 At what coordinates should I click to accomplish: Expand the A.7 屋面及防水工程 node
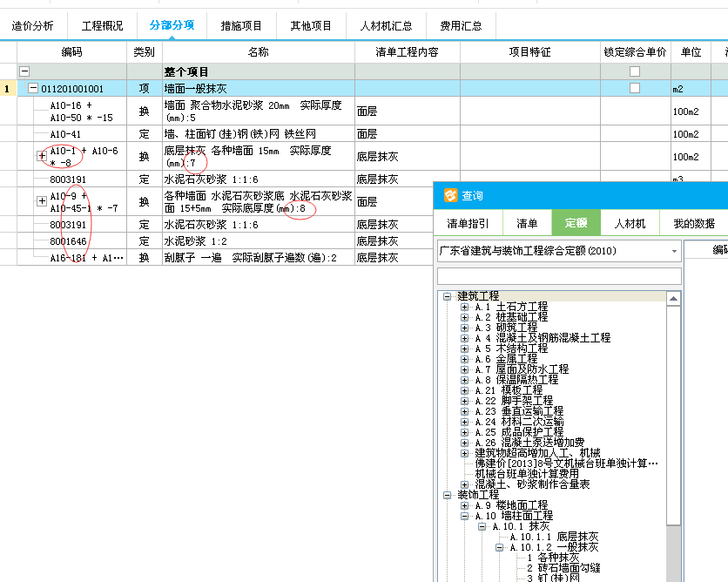464,369
